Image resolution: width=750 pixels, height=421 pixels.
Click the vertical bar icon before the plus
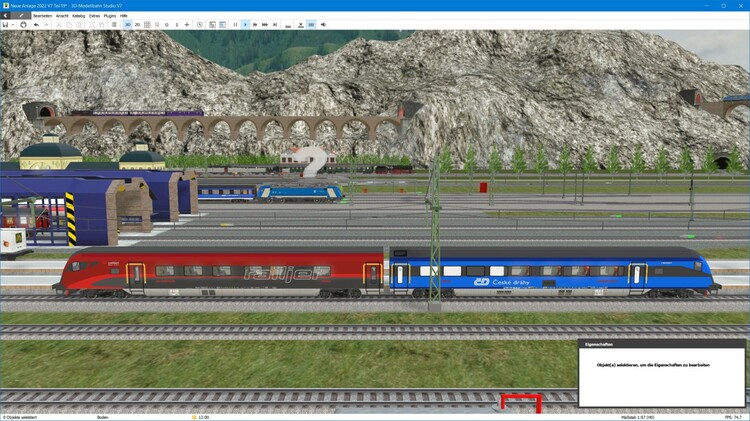click(177, 24)
